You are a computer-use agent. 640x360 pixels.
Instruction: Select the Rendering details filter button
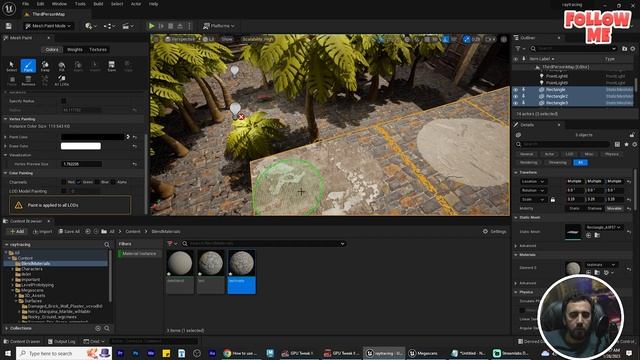(x=529, y=162)
